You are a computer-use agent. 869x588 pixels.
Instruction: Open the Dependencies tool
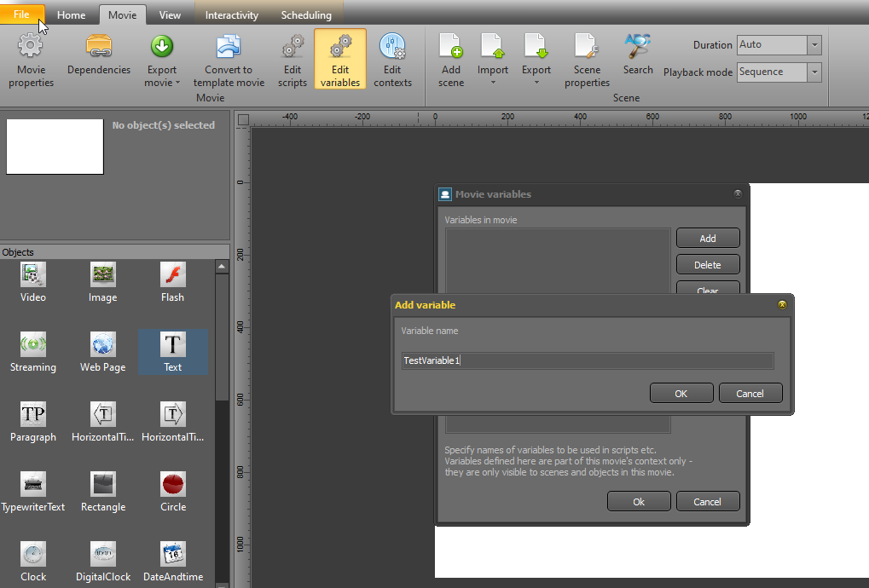click(99, 55)
